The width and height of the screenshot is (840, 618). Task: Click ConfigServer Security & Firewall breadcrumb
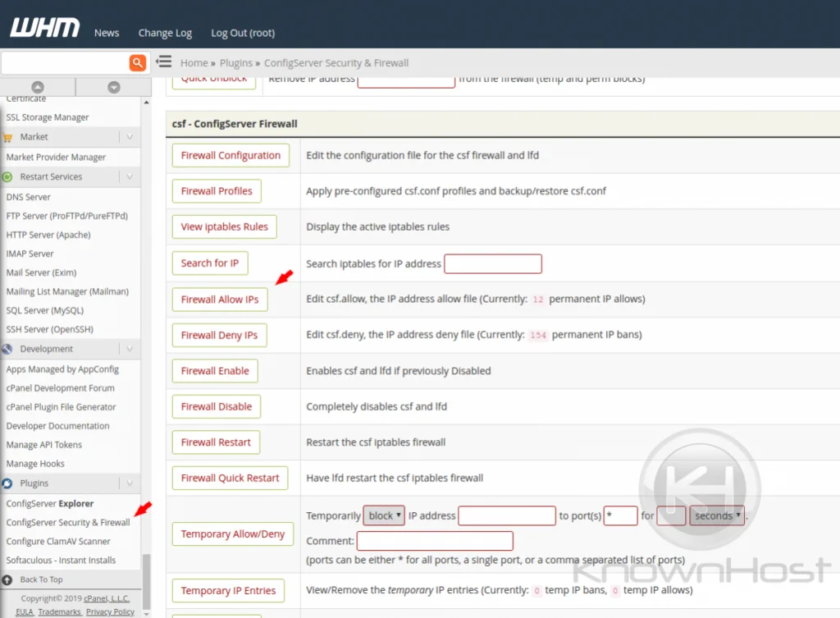336,62
